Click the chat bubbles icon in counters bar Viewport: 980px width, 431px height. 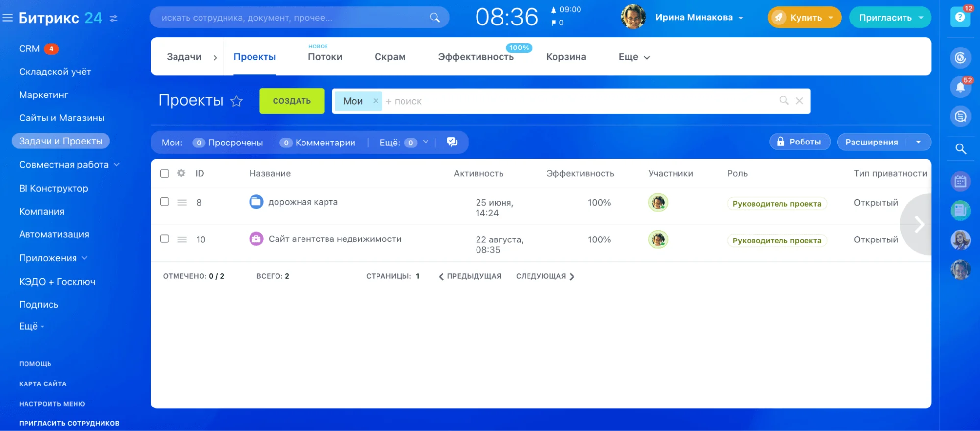pyautogui.click(x=452, y=142)
